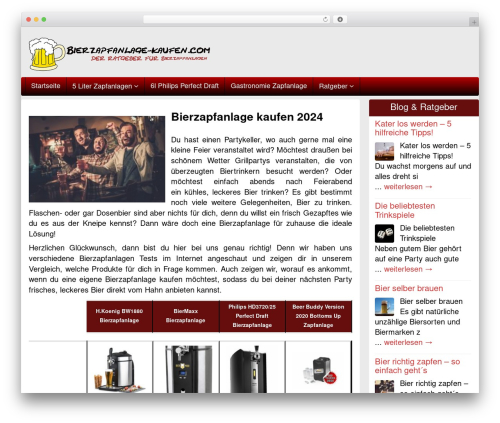The width and height of the screenshot is (500, 423).
Task: Select Philips HD3720/25 Perfect Draft column header
Action: point(252,316)
